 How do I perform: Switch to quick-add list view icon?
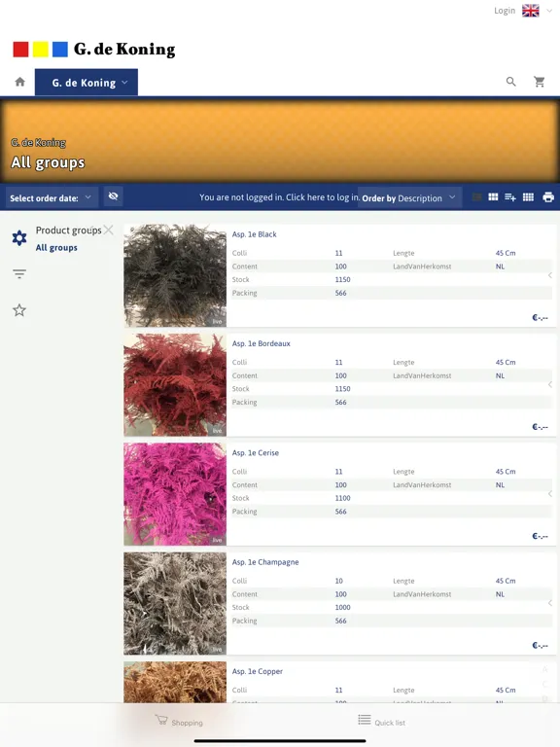[x=510, y=197]
